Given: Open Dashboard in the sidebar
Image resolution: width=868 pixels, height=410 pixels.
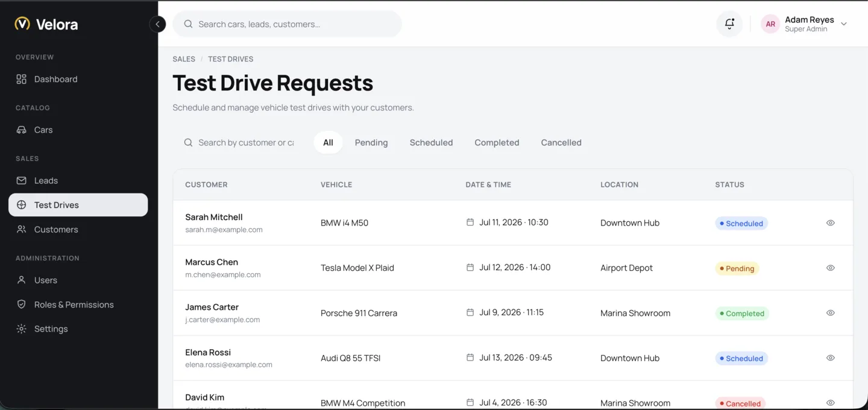Looking at the screenshot, I should (x=78, y=79).
